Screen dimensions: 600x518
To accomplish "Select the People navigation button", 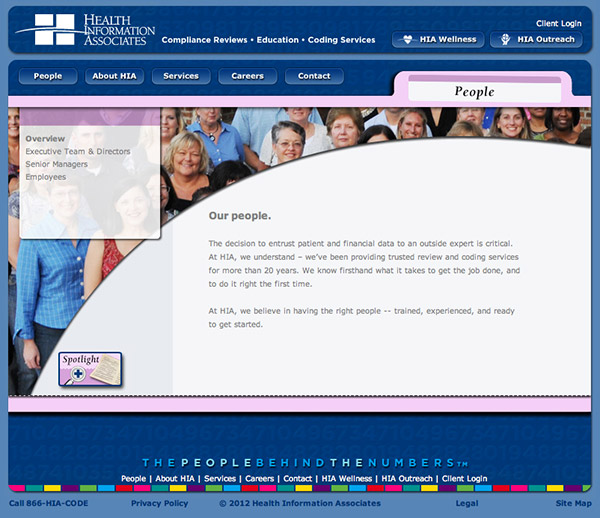I will [48, 76].
